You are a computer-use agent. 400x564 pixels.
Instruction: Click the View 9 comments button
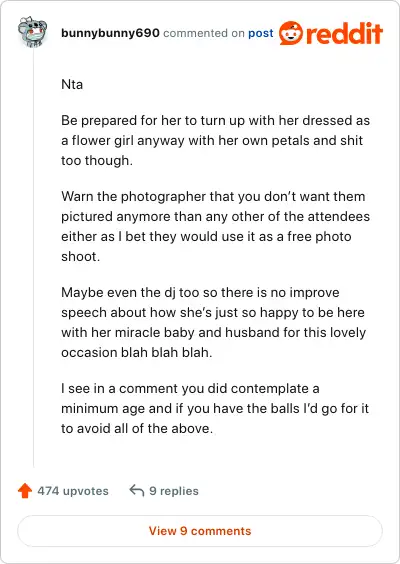click(x=200, y=531)
